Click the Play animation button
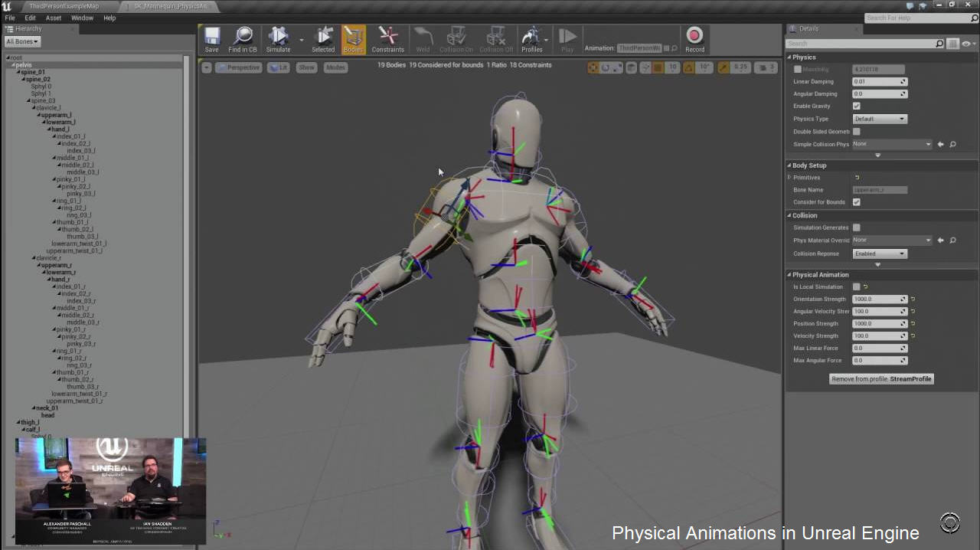Image resolution: width=980 pixels, height=550 pixels. (x=567, y=40)
